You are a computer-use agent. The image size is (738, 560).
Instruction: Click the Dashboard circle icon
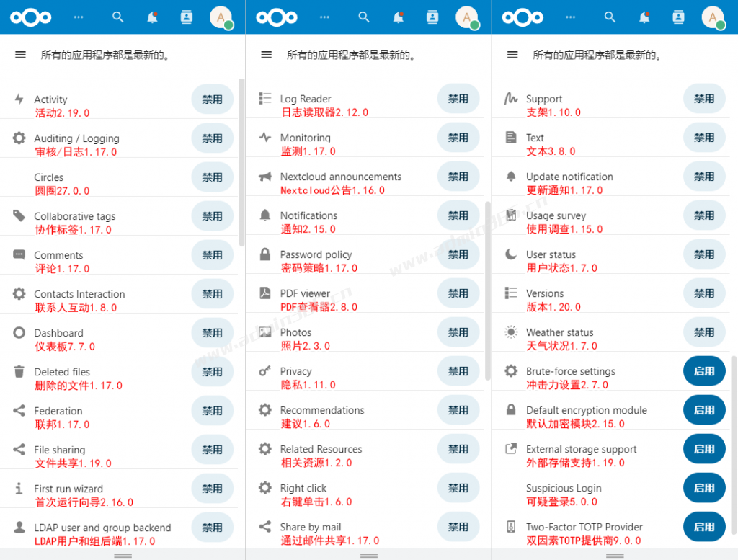(x=19, y=333)
